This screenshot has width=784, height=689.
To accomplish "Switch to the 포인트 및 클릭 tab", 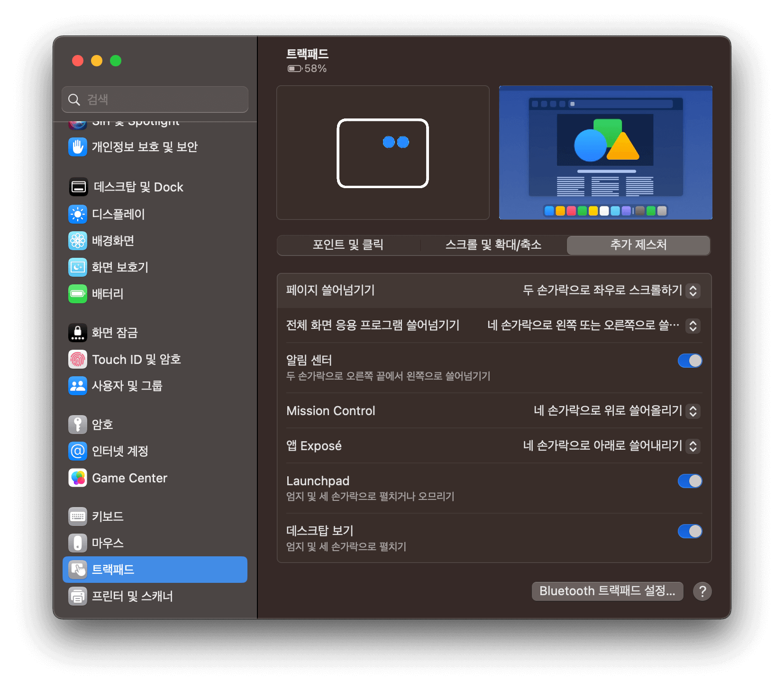I will click(348, 245).
